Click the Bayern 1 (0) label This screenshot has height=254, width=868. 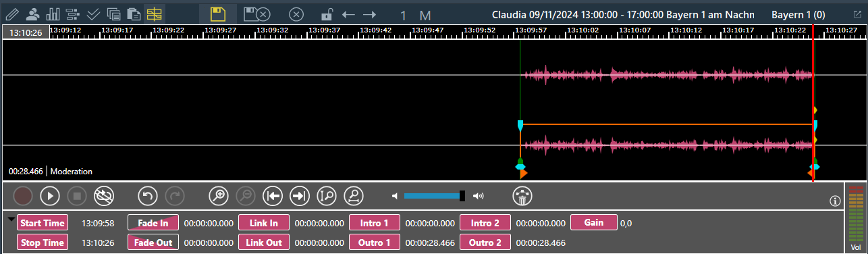798,14
